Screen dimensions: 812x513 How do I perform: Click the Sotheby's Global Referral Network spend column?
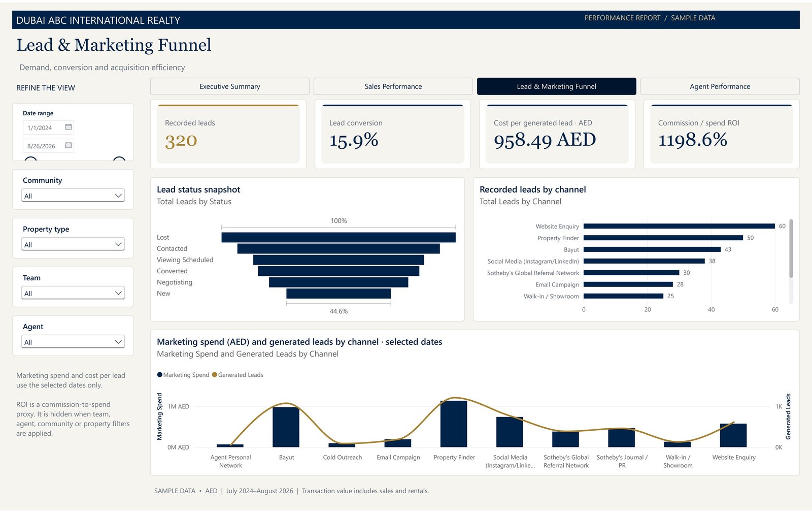click(x=565, y=439)
